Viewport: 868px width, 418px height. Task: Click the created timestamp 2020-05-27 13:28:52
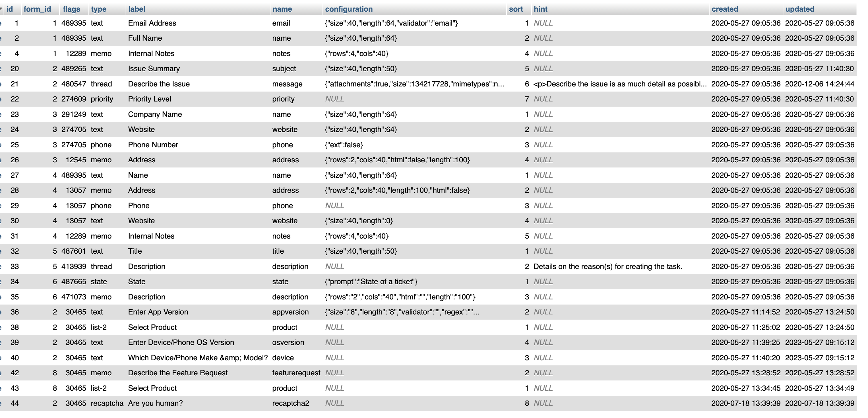[746, 373]
